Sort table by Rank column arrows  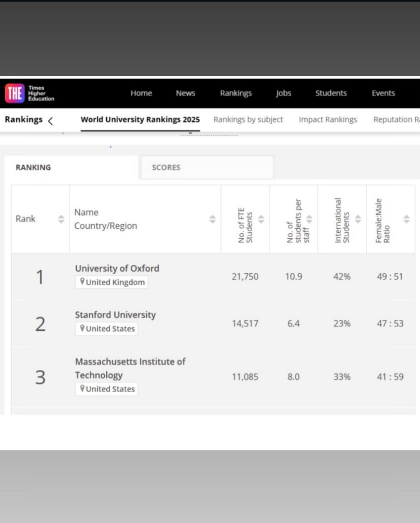[x=61, y=219]
